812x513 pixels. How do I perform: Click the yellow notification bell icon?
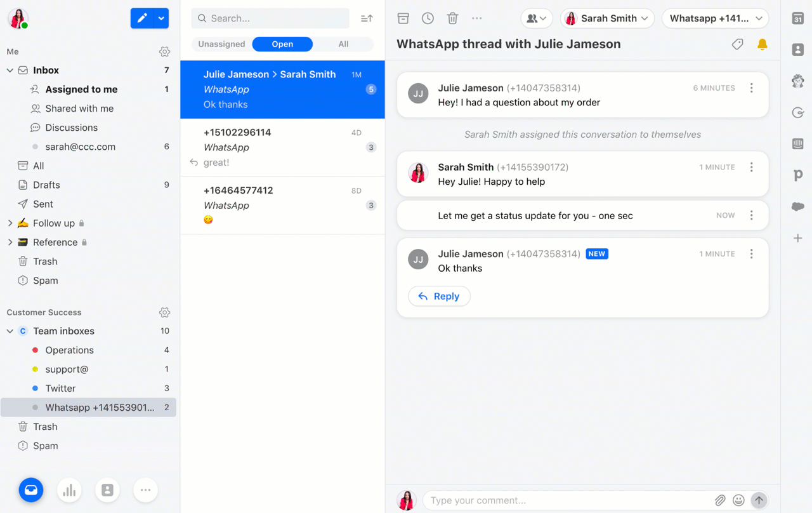[763, 44]
